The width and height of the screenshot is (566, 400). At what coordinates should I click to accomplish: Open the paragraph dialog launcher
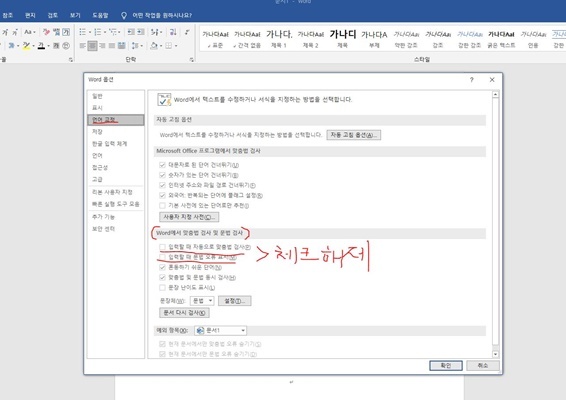coord(192,60)
